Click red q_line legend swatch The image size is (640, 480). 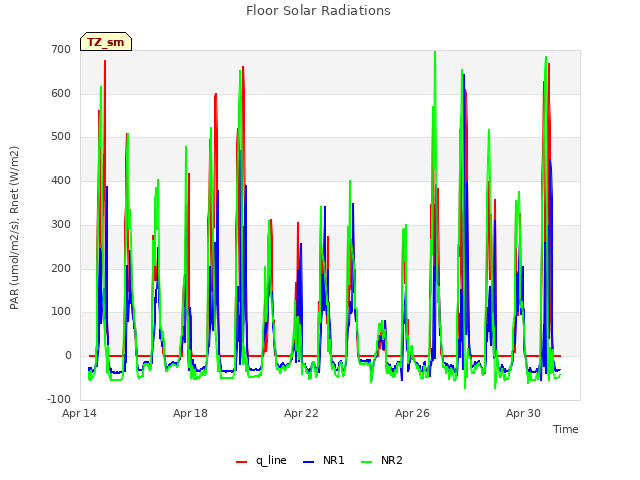[x=241, y=462]
